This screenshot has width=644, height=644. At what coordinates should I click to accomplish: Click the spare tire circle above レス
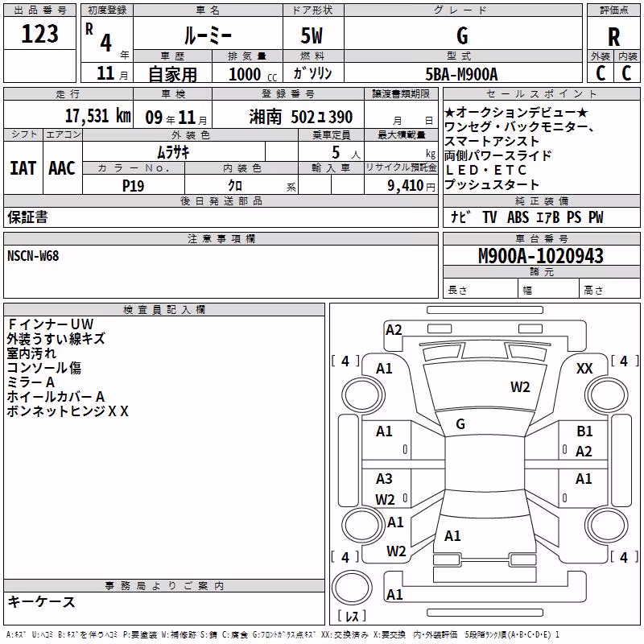[x=352, y=588]
